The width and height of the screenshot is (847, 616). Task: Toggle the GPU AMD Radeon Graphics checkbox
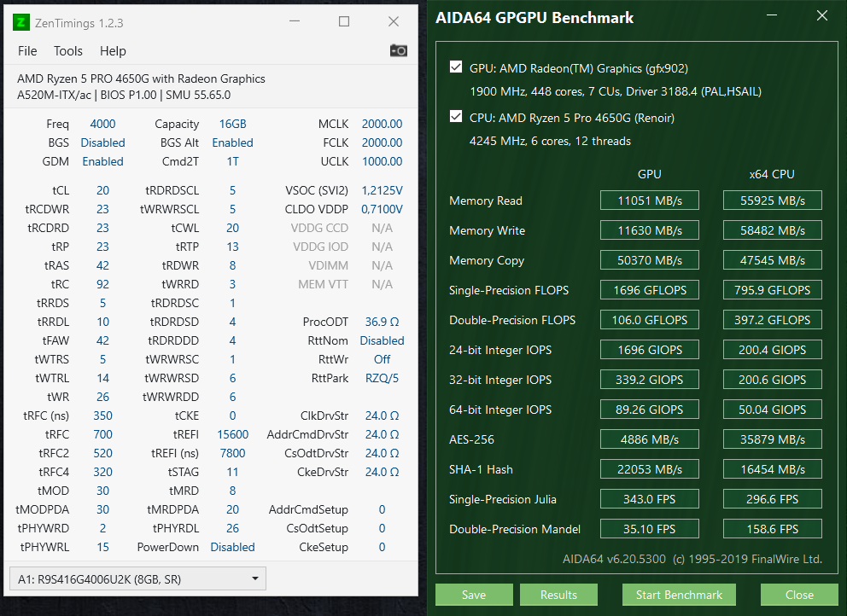coord(456,67)
